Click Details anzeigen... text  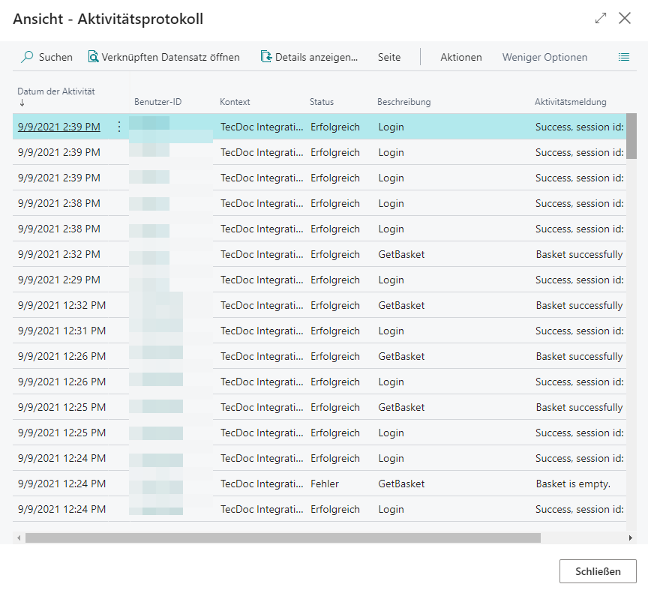[x=316, y=57]
